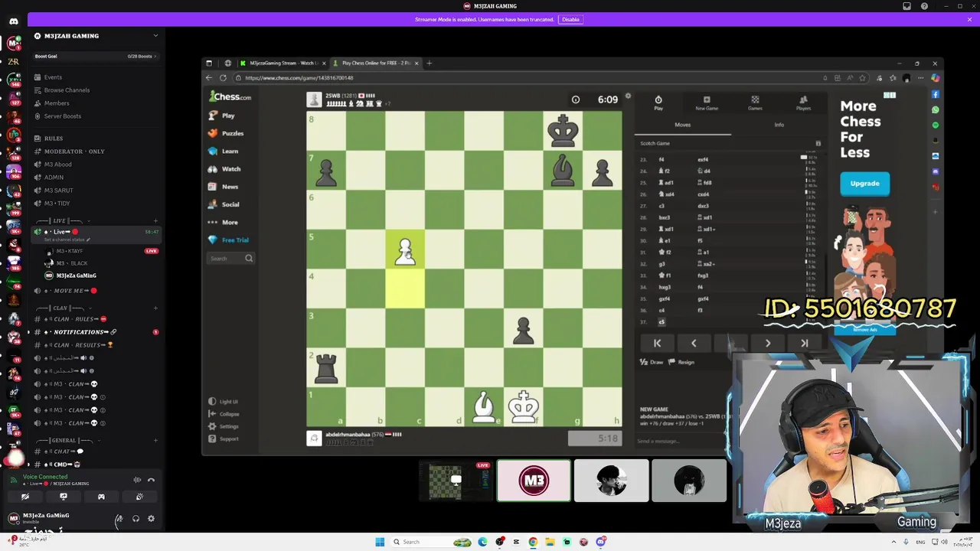Switch to Play Chess Online browser tab
This screenshot has height=551, width=980.
pos(374,64)
